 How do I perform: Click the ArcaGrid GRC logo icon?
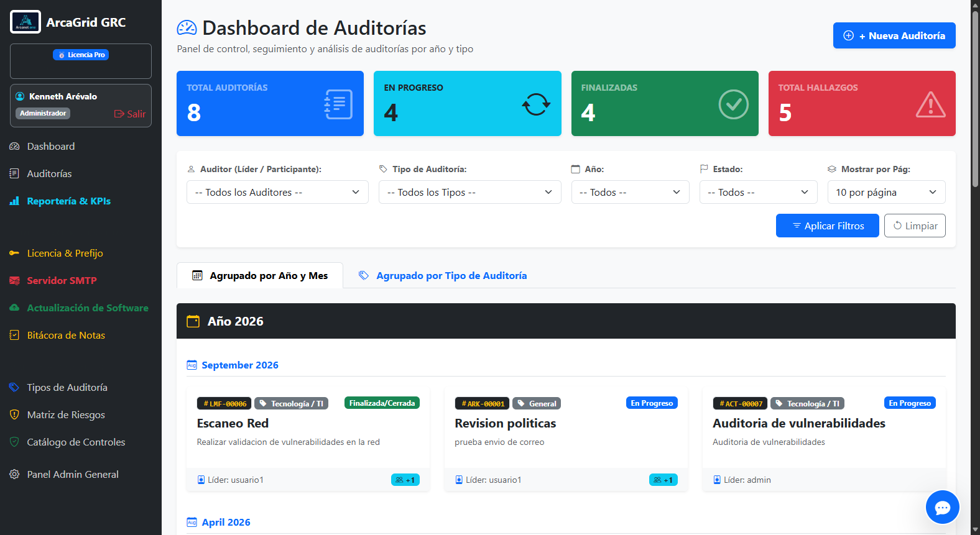click(x=25, y=22)
